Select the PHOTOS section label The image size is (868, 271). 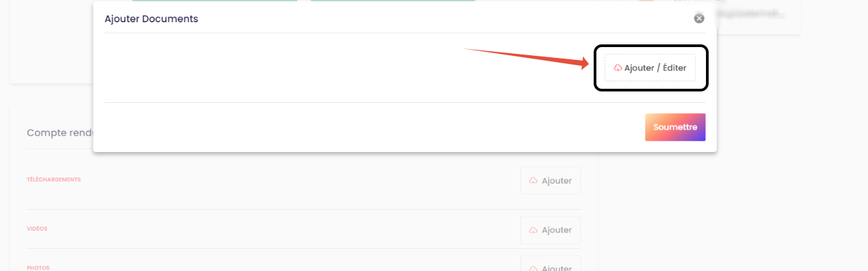point(38,268)
